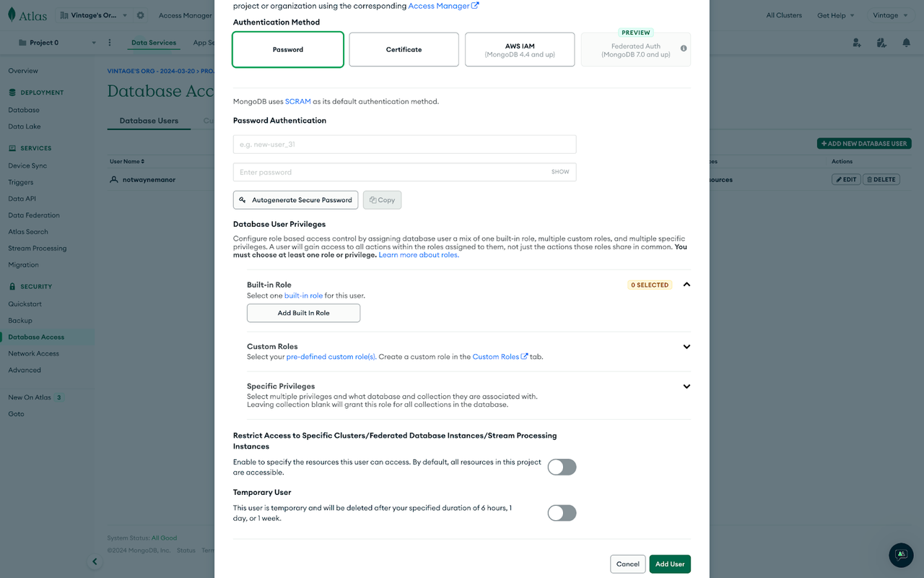This screenshot has width=924, height=578.
Task: Open organization settings via the gear icon
Action: click(140, 14)
